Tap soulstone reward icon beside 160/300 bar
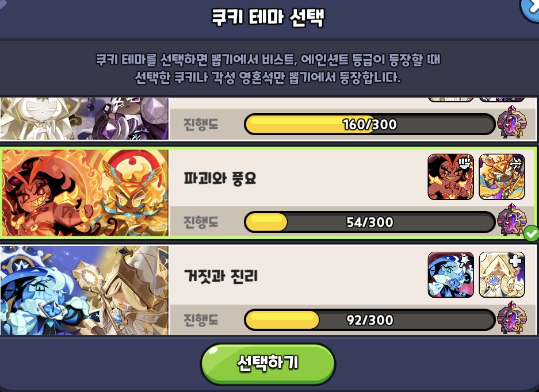This screenshot has height=392, width=539. [512, 122]
